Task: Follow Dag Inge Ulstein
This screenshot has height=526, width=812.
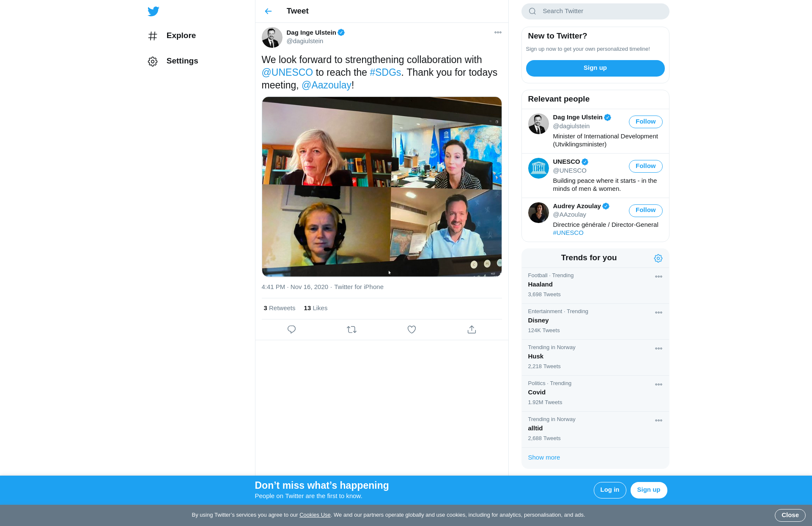Action: pos(645,122)
